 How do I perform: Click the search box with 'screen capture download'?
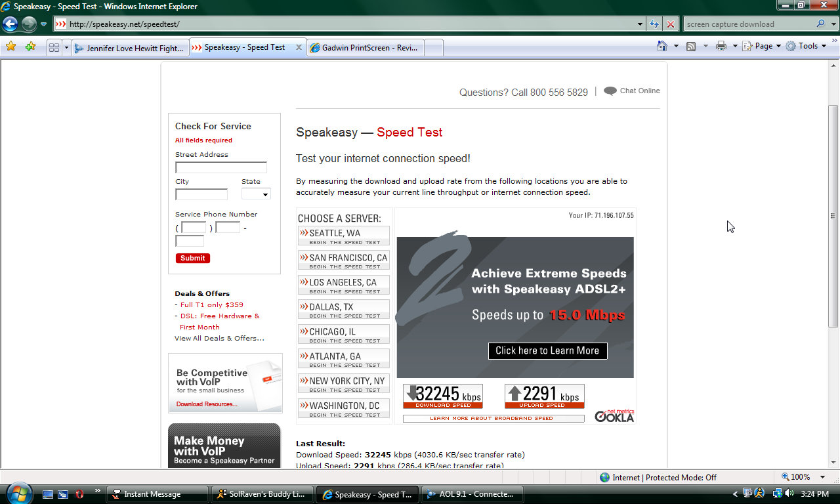[x=748, y=24]
